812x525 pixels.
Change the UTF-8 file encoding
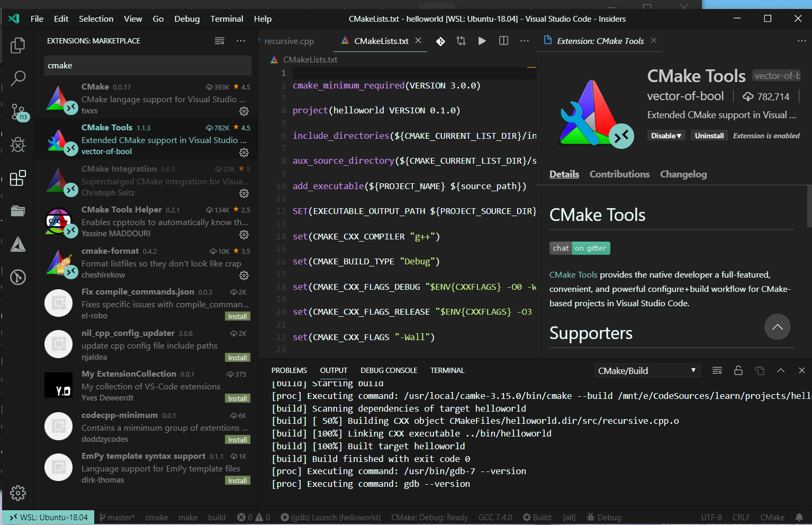coord(711,518)
